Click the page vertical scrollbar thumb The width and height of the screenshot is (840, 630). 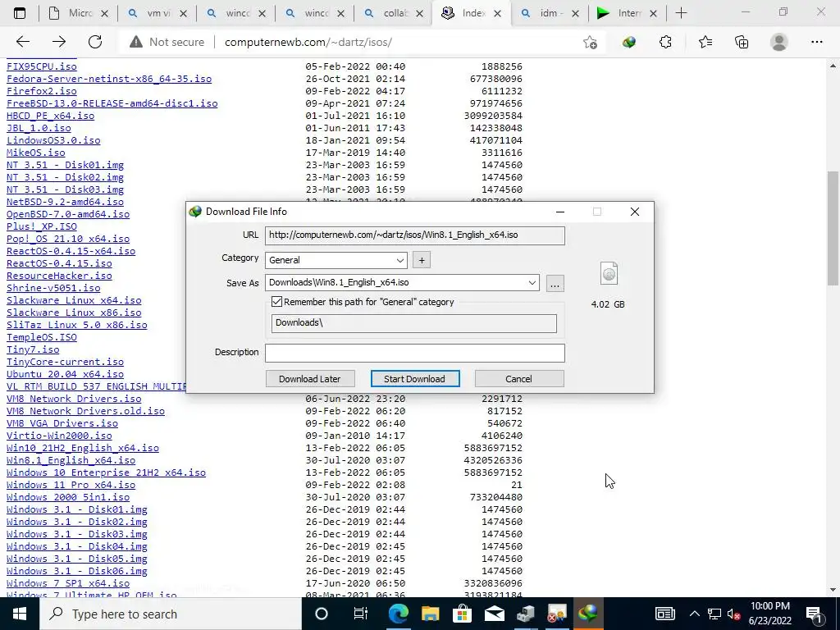(x=833, y=228)
